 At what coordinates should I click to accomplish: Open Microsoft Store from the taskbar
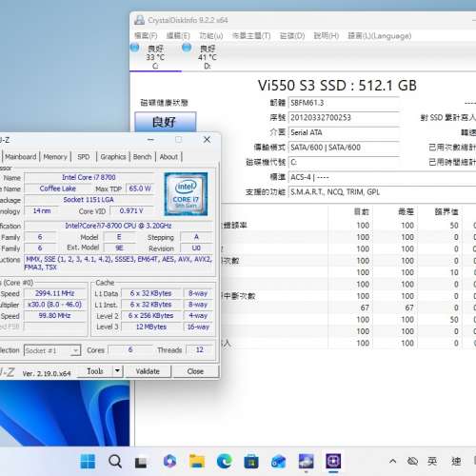point(251,461)
